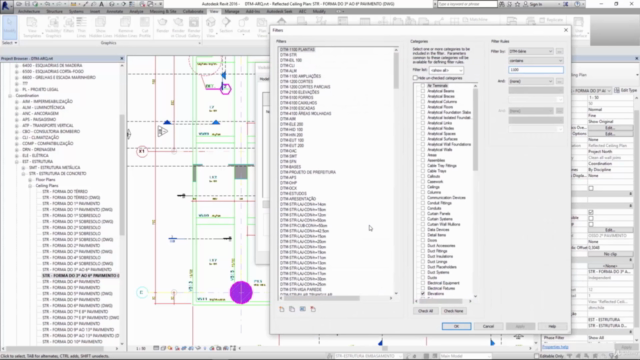Select the Callout view tool
640x360 pixels.
point(244,27)
